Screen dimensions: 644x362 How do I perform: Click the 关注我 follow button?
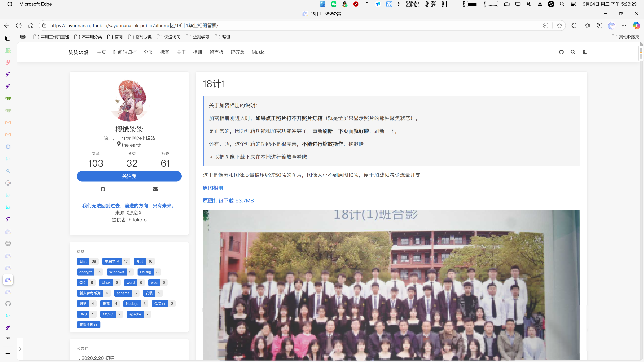(x=129, y=176)
